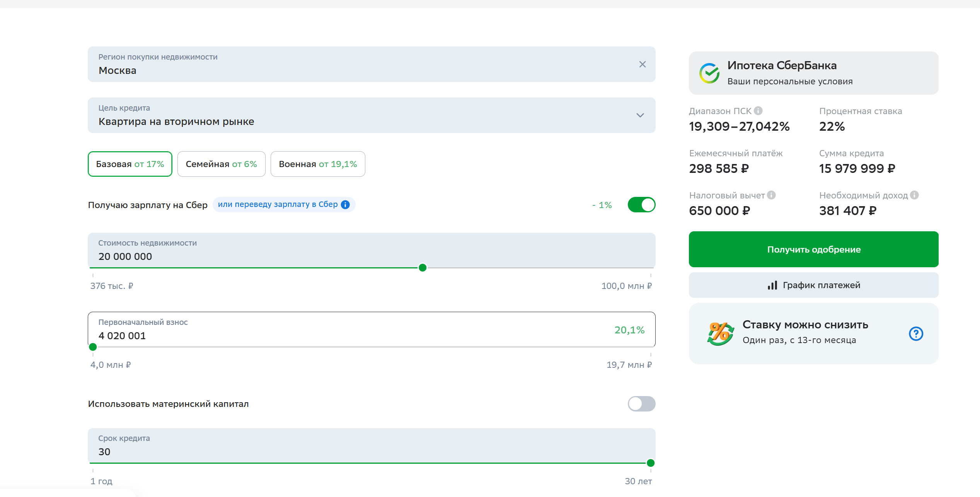Click the SberBank logo icon
This screenshot has width=980, height=497.
(709, 73)
